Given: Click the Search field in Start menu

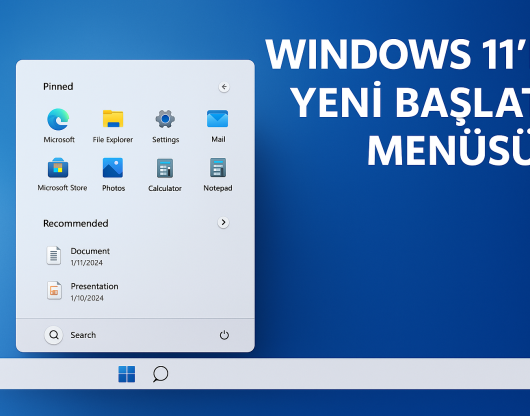Looking at the screenshot, I should (83, 335).
